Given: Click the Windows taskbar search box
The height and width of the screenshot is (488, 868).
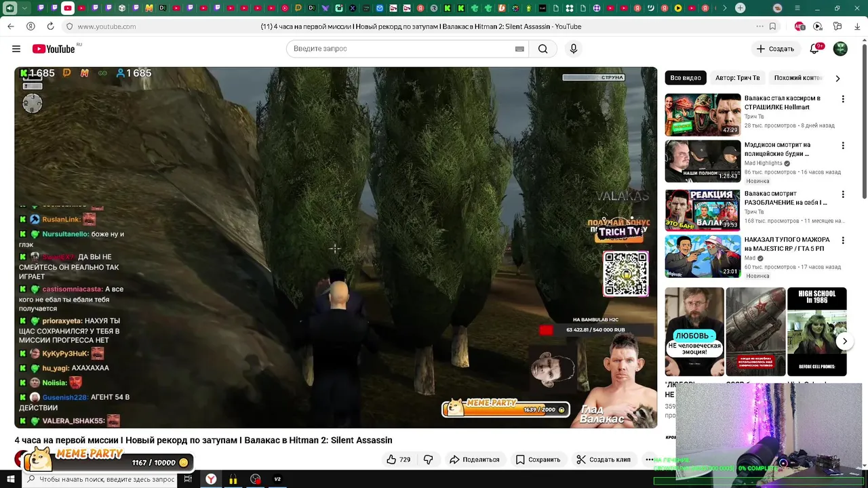Looking at the screenshot, I should pyautogui.click(x=100, y=479).
